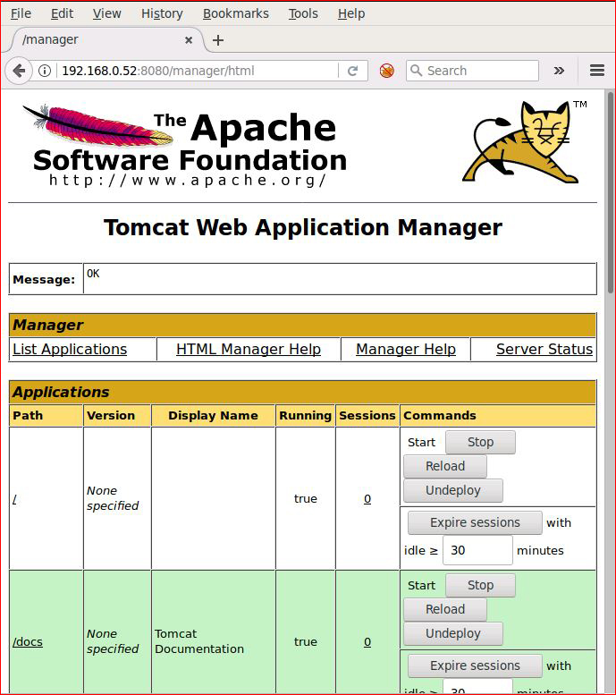The image size is (616, 695).
Task: Follow the List Applications link
Action: pos(70,349)
